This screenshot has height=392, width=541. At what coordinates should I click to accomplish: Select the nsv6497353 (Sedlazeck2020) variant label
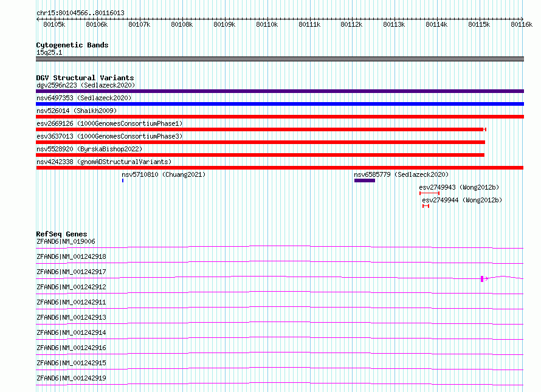click(x=84, y=98)
